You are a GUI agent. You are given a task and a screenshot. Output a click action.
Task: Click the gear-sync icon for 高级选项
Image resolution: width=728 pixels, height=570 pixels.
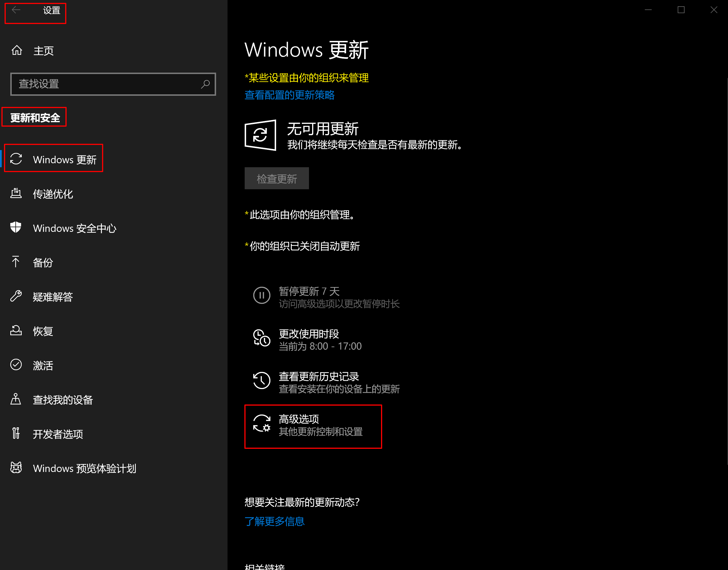[x=262, y=423]
